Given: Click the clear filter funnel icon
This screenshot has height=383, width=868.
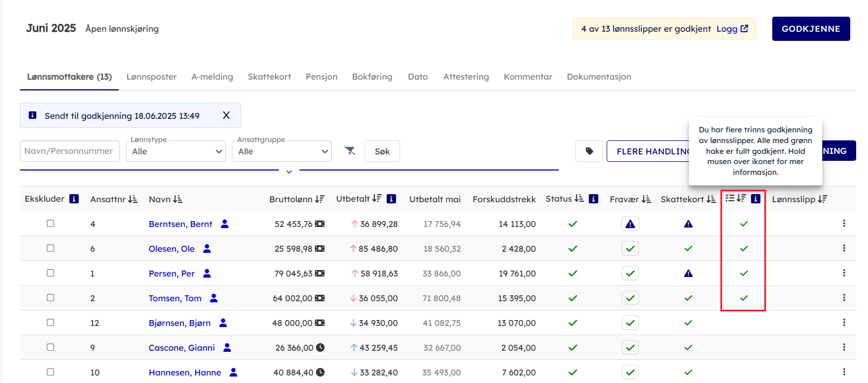Looking at the screenshot, I should click(350, 151).
